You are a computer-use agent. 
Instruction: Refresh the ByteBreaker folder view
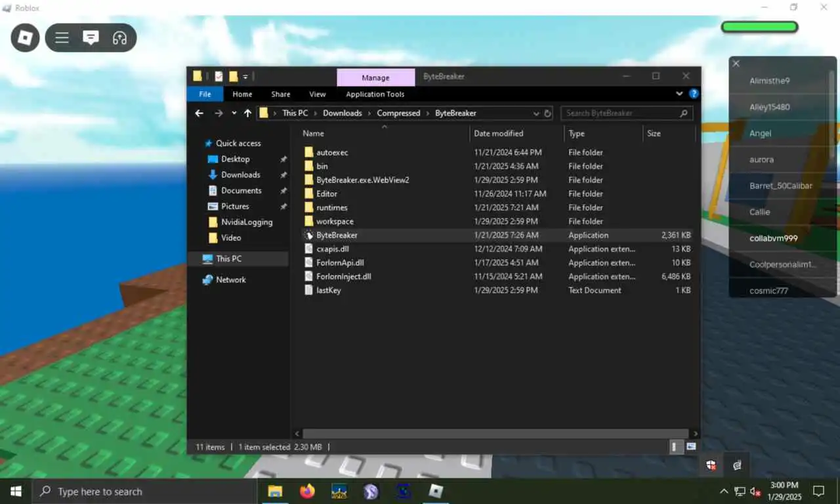547,113
